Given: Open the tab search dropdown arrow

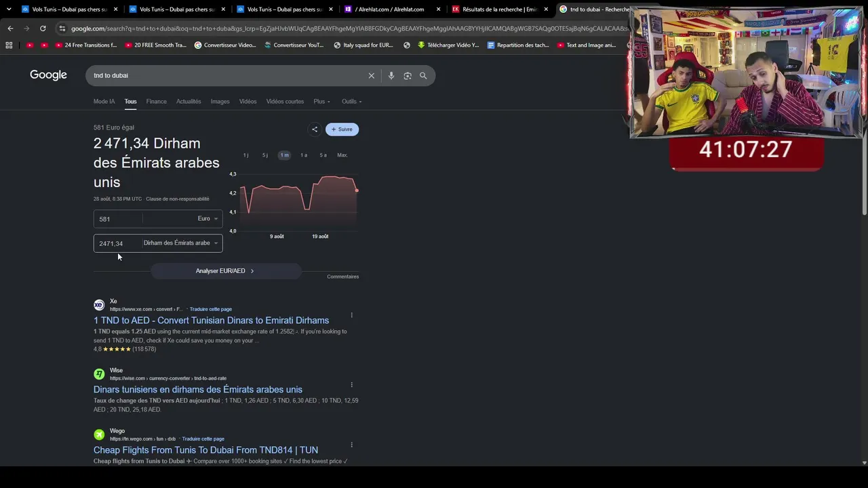Looking at the screenshot, I should point(9,9).
